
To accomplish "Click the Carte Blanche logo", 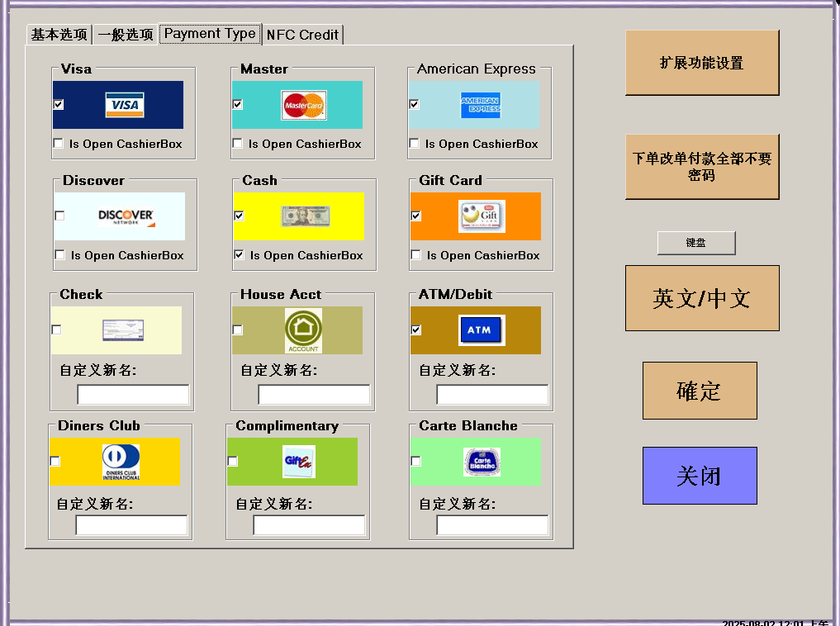I will pyautogui.click(x=482, y=462).
